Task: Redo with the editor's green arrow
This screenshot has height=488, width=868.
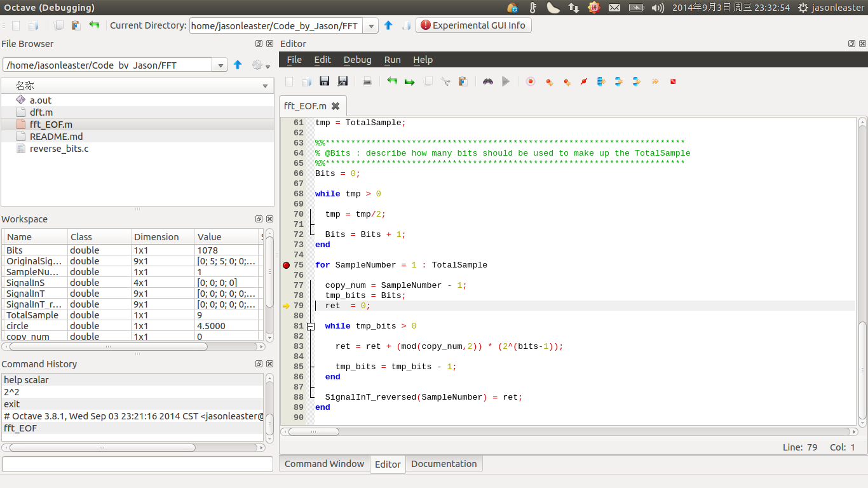Action: (409, 81)
